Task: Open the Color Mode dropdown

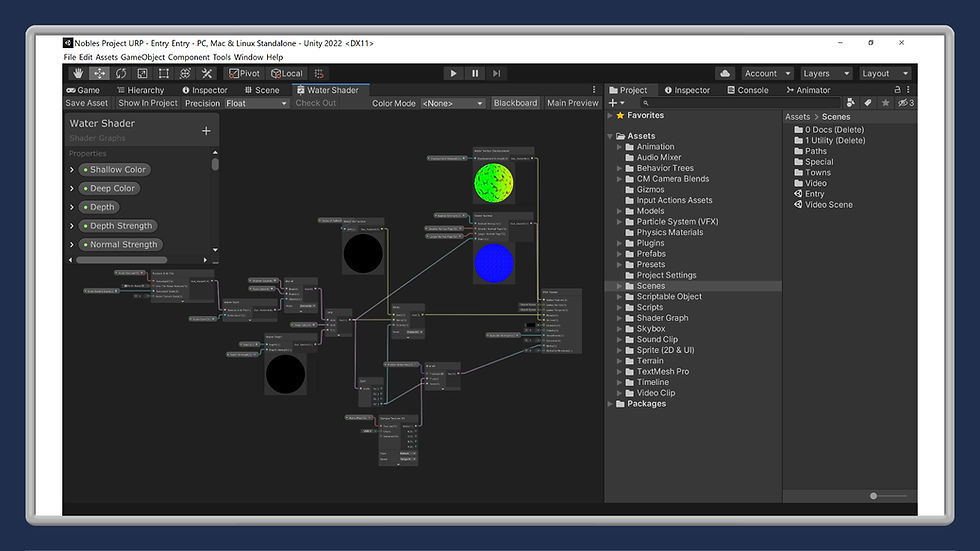Action: pyautogui.click(x=452, y=104)
